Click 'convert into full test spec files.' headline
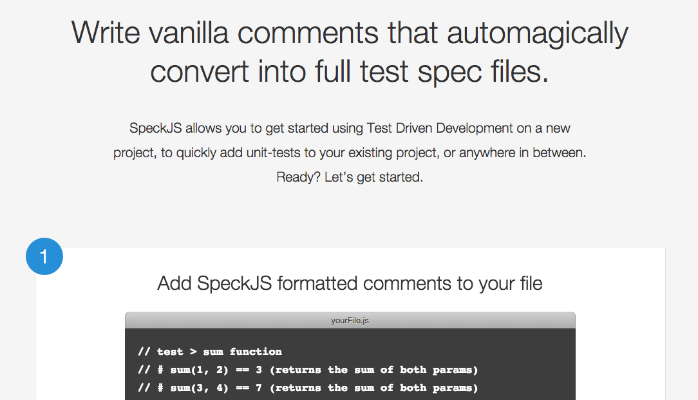 coord(349,72)
